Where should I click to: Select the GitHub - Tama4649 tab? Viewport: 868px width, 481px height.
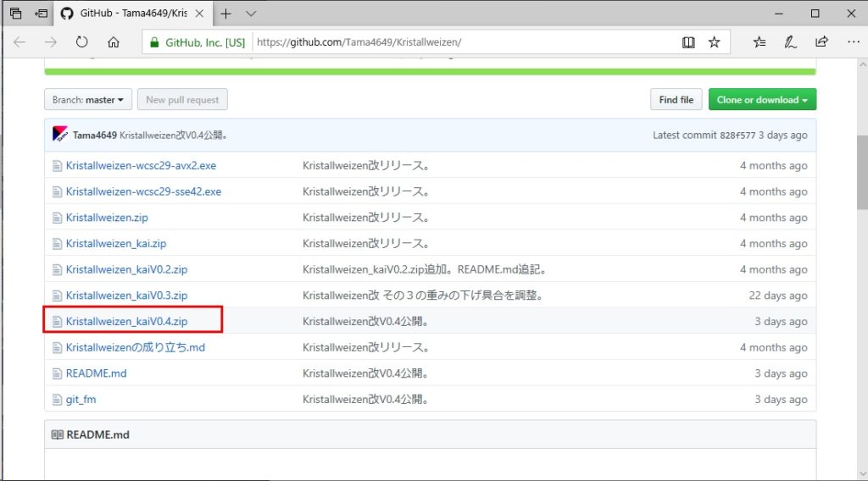(x=133, y=14)
